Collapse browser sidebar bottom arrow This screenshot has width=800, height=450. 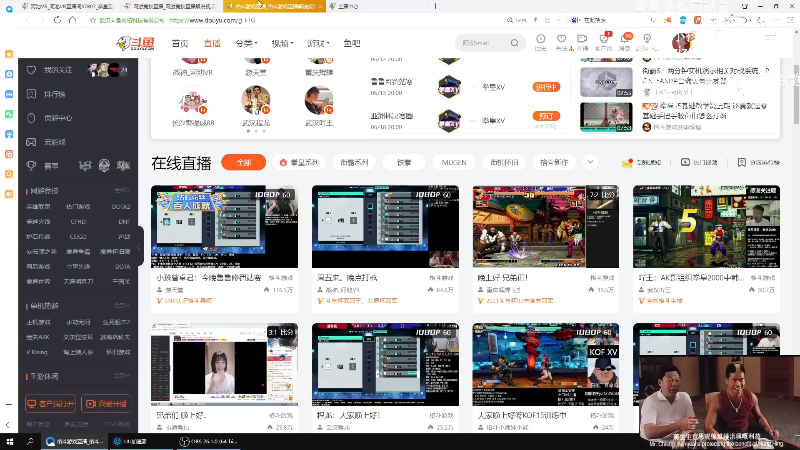pyautogui.click(x=8, y=424)
